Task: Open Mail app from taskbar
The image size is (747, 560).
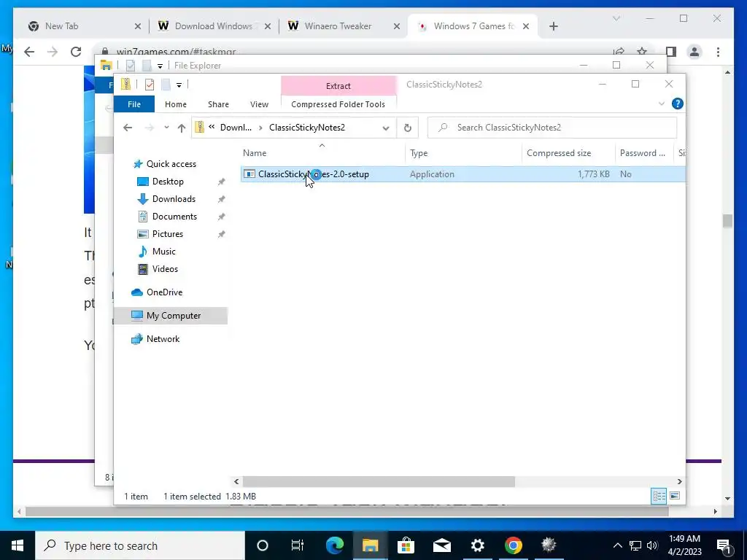Action: (x=441, y=545)
